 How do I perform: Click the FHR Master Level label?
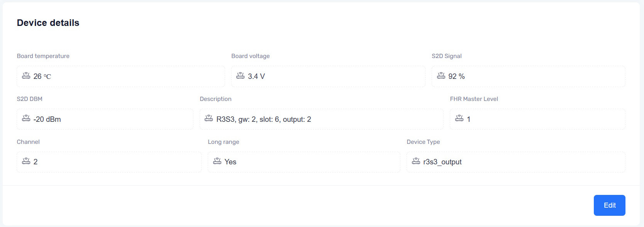click(474, 99)
